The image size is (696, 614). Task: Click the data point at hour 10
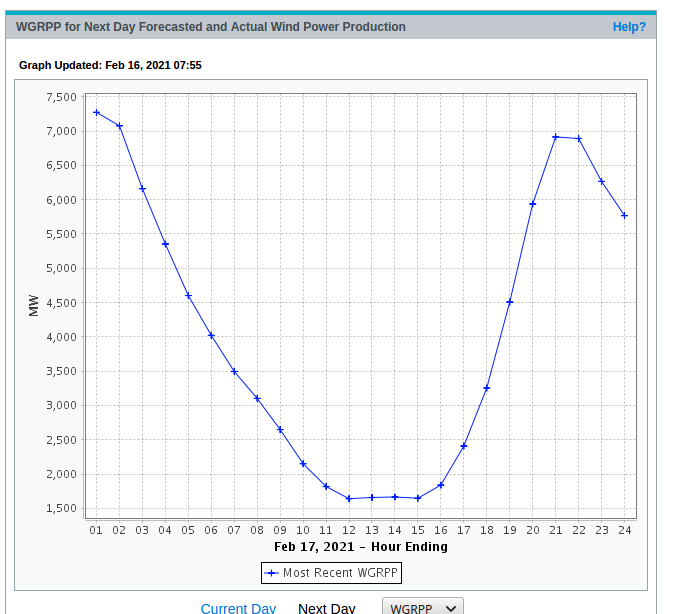click(x=303, y=464)
